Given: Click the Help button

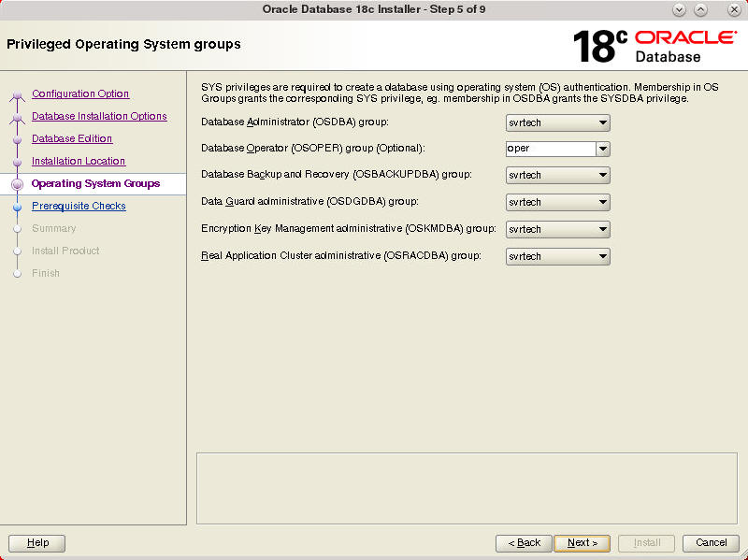Looking at the screenshot, I should (x=36, y=543).
